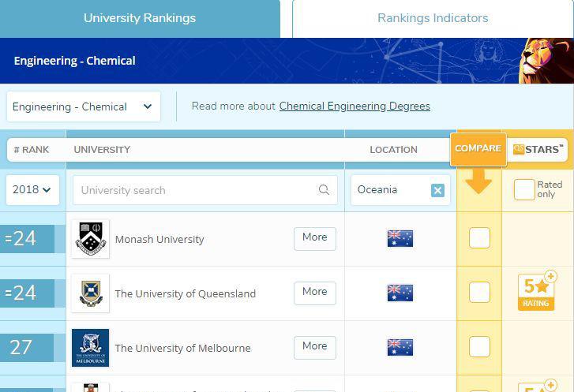Expand the 2018 year dropdown
574x392 pixels.
pos(32,190)
